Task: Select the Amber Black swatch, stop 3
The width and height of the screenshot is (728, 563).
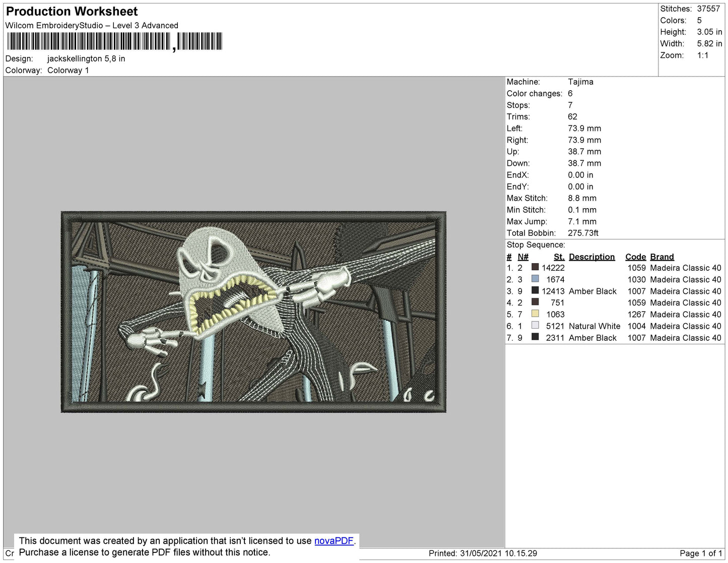Action: point(535,290)
